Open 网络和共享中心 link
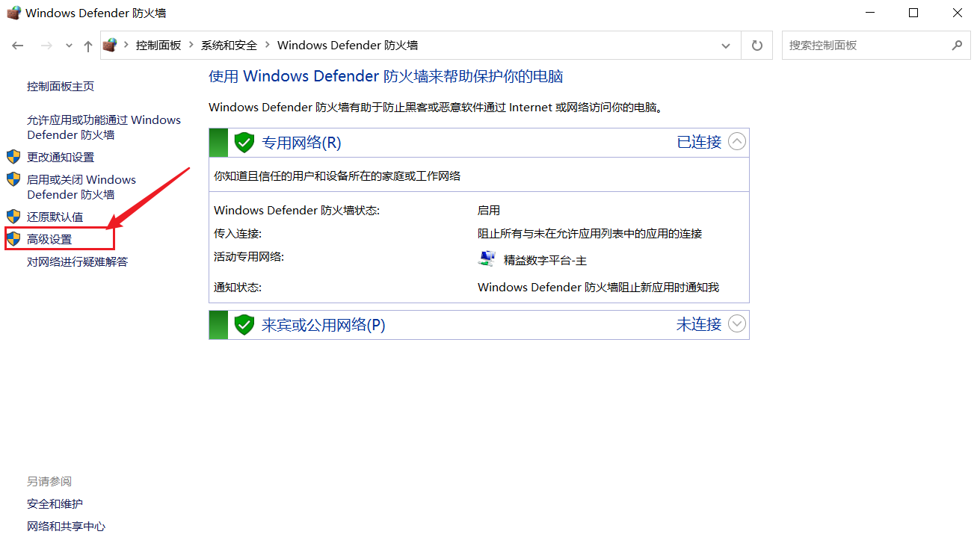Screen dimensions: 980x552 [67, 527]
